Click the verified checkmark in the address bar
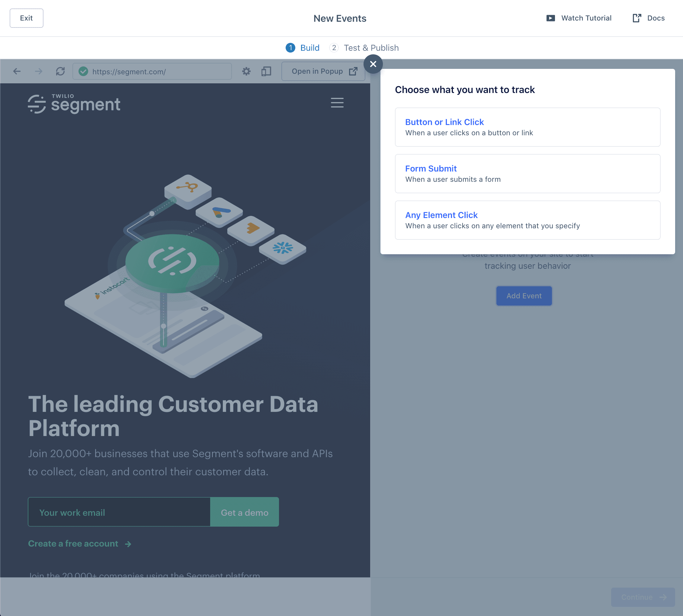The height and width of the screenshot is (616, 683). (83, 72)
